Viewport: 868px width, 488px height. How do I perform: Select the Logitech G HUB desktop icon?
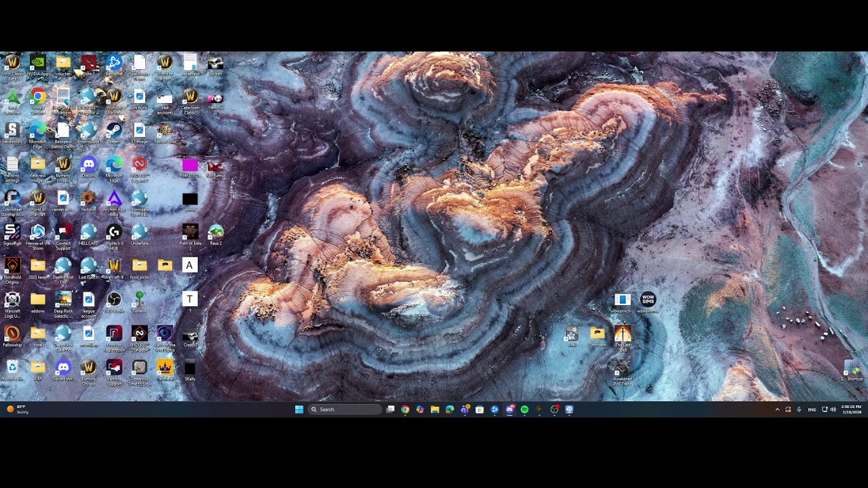114,237
